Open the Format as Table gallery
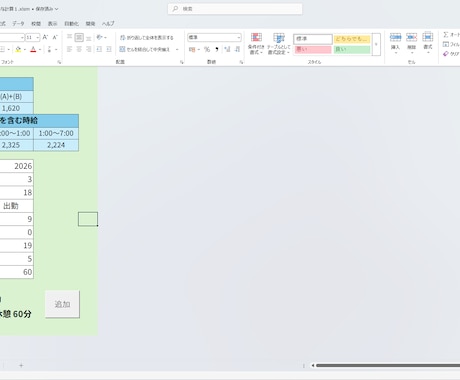 click(279, 44)
